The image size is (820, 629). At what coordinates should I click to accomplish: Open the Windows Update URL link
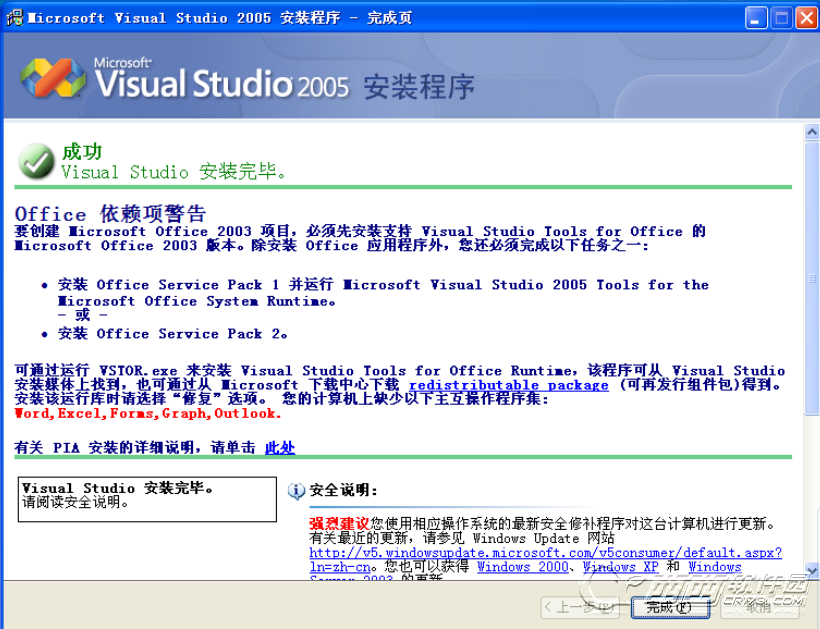545,553
